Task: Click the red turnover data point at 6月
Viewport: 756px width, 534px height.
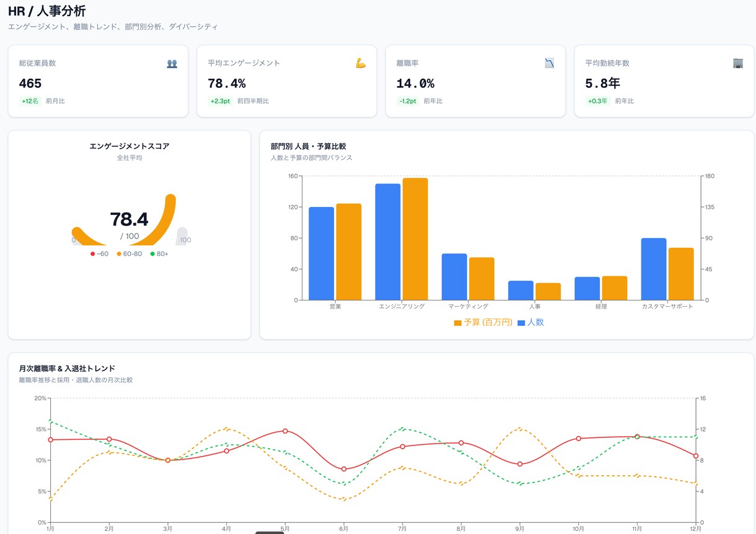Action: [x=344, y=469]
